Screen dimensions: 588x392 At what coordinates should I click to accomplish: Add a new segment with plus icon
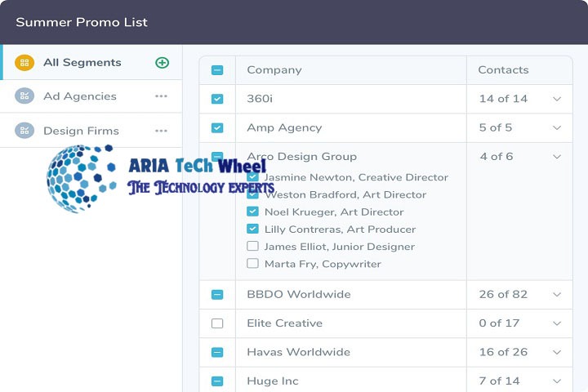[162, 63]
